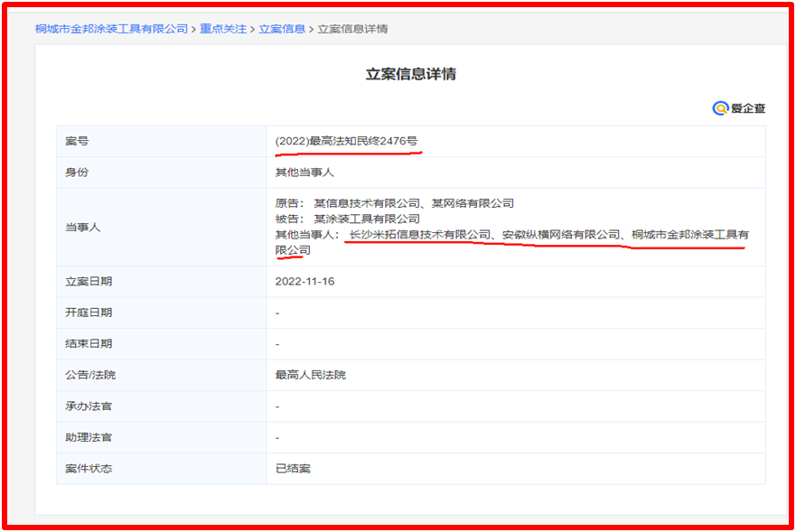Select the filing date 2022-11-16

[x=305, y=282]
